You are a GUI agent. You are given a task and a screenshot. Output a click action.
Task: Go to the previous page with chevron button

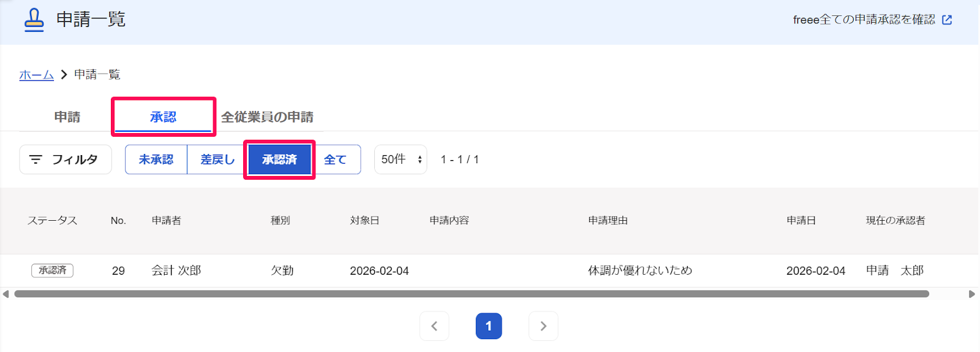pyautogui.click(x=434, y=326)
